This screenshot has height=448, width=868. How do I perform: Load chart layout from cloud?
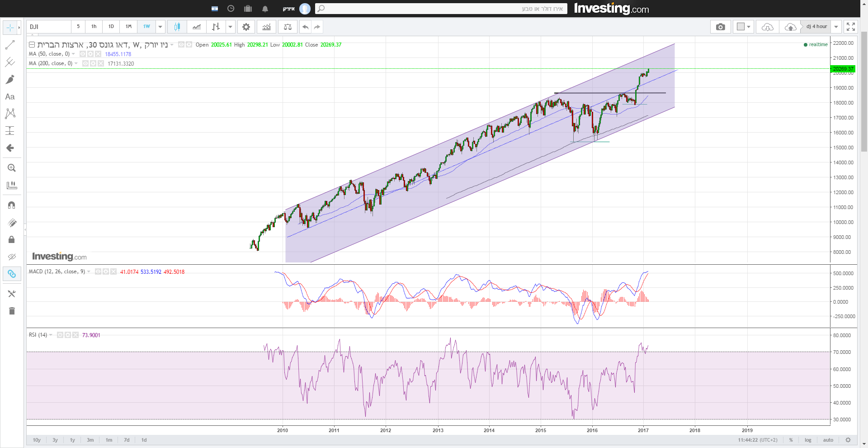(x=768, y=27)
